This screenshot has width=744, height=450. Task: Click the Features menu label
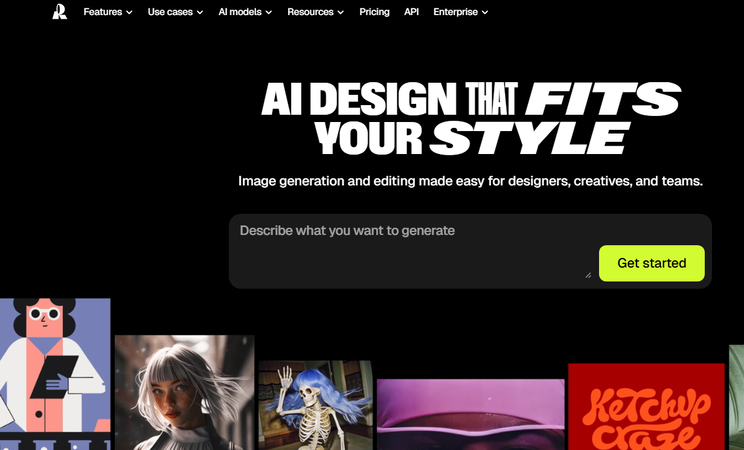coord(102,12)
